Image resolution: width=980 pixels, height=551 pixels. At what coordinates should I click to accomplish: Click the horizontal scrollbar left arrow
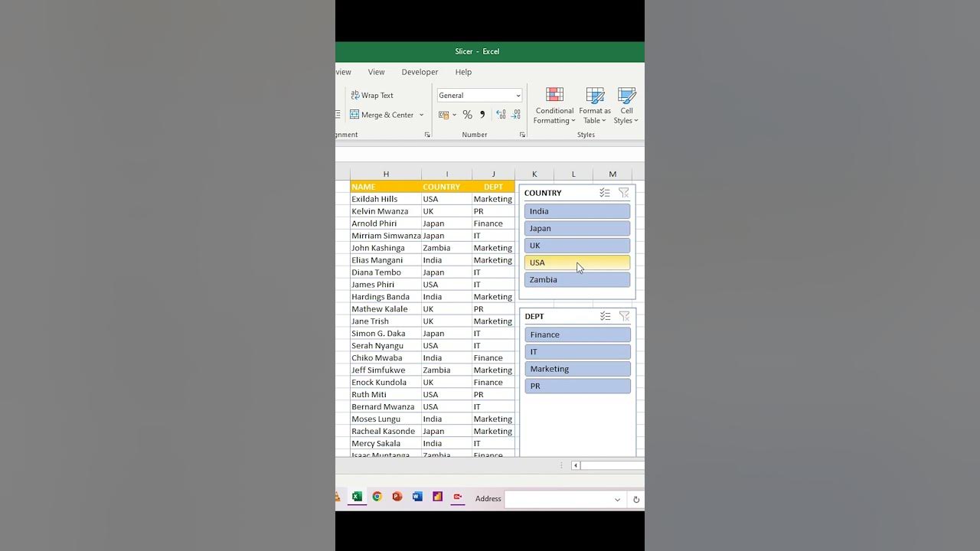point(576,465)
